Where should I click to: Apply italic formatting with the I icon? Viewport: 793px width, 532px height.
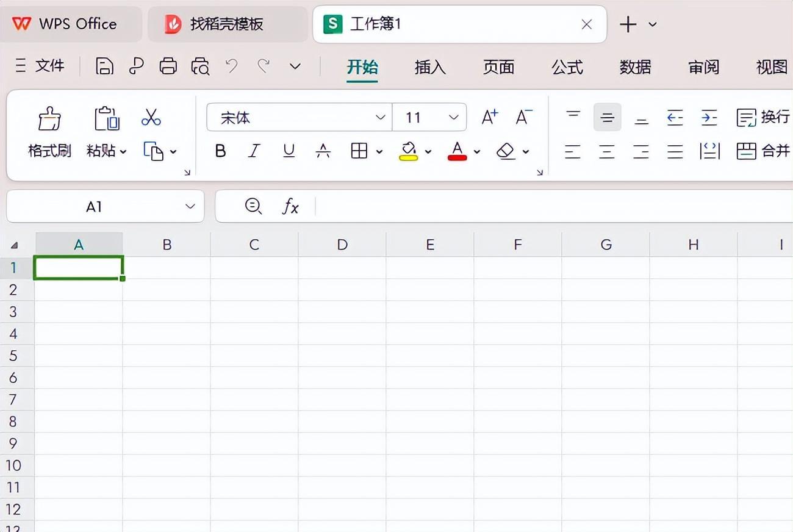point(253,151)
